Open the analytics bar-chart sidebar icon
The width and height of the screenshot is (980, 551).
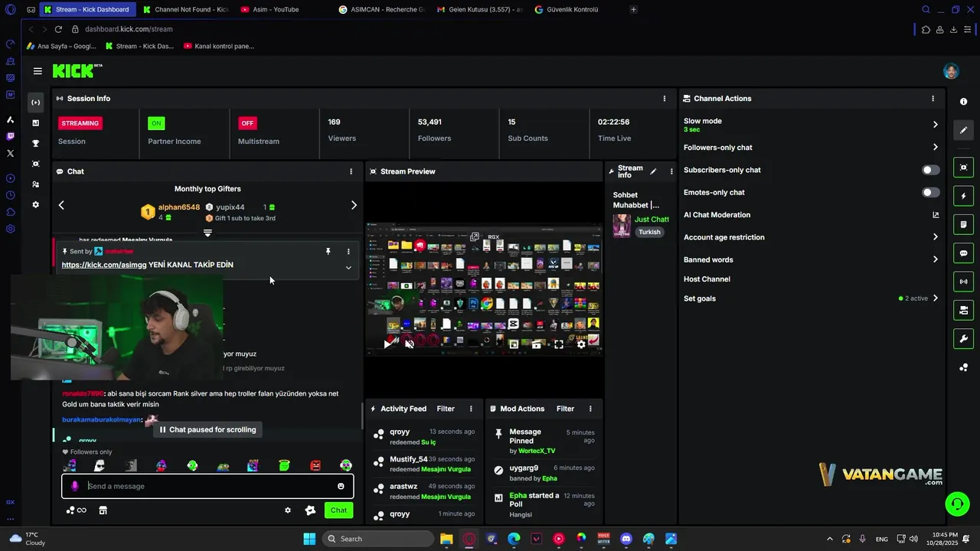pos(35,122)
